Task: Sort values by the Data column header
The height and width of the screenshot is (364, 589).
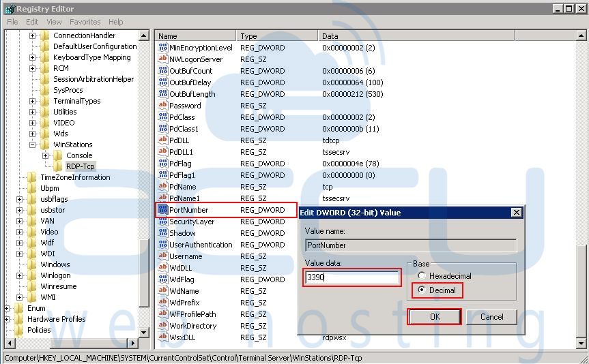Action: pos(416,36)
